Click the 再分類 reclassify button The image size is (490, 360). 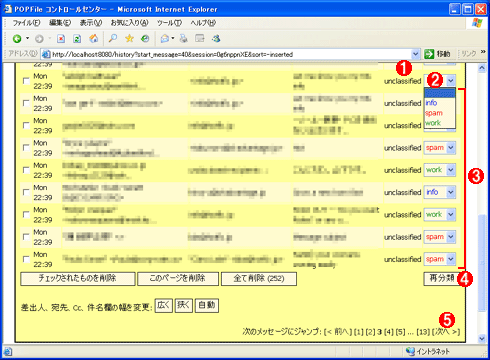[x=442, y=278]
